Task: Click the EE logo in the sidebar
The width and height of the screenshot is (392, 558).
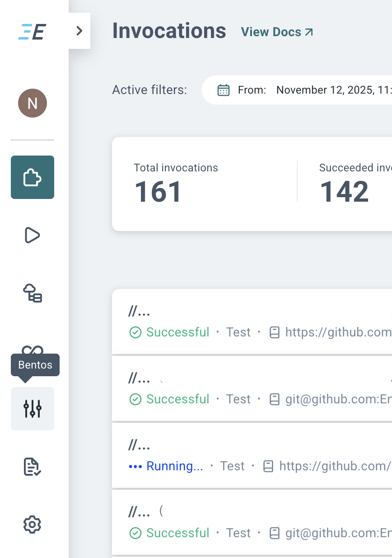Action: tap(33, 32)
